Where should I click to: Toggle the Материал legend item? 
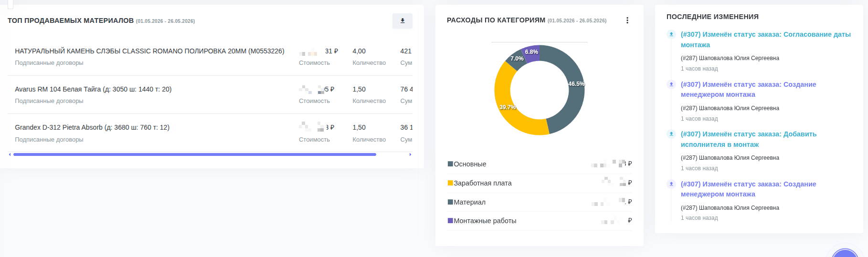pos(466,202)
